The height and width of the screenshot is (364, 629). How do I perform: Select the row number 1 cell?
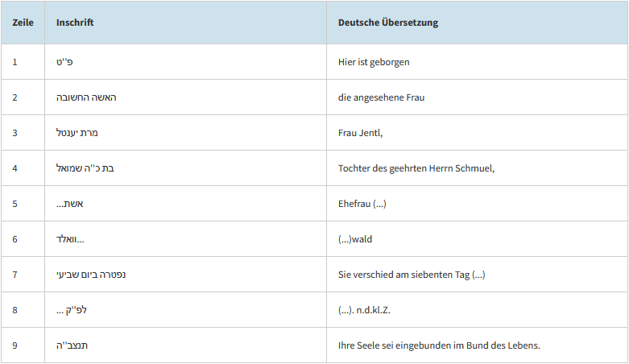[x=15, y=62]
